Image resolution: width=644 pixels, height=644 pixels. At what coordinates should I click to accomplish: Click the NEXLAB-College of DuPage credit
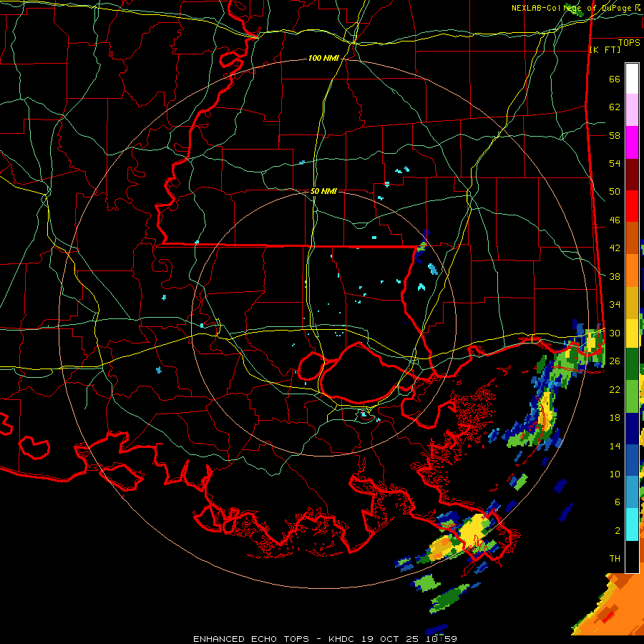point(576,8)
